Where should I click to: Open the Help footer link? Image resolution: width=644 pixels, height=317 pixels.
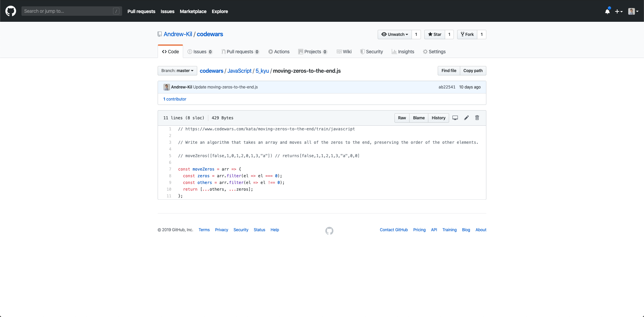pos(275,230)
